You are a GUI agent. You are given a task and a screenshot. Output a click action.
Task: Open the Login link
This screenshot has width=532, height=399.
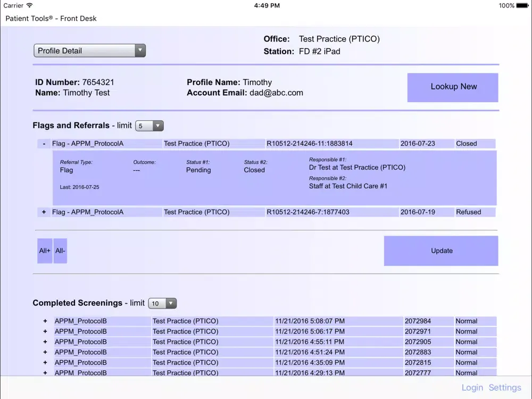pyautogui.click(x=472, y=387)
